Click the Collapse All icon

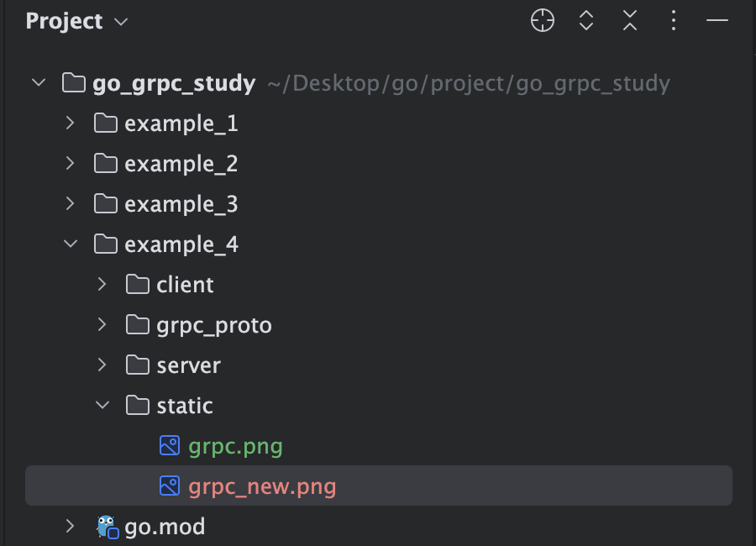630,21
